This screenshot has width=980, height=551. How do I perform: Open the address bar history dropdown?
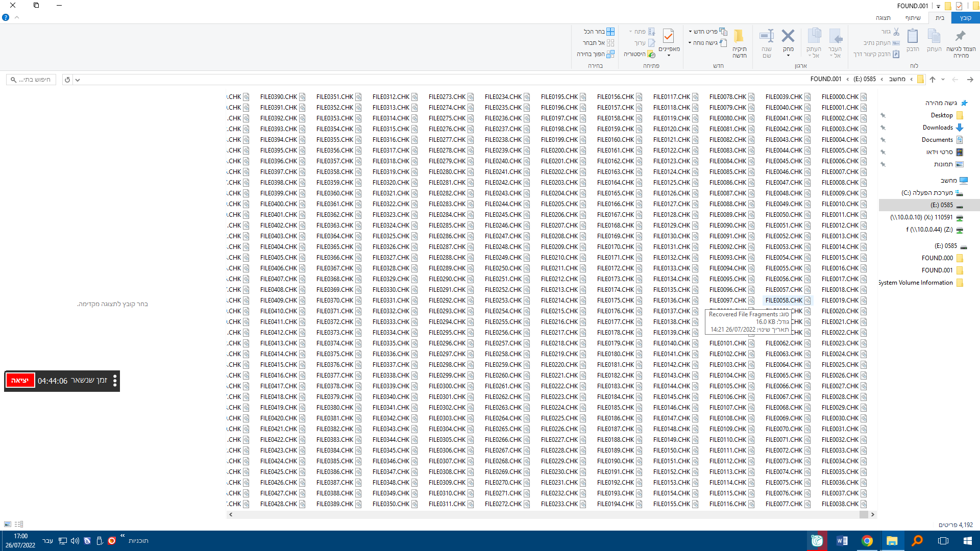point(78,80)
